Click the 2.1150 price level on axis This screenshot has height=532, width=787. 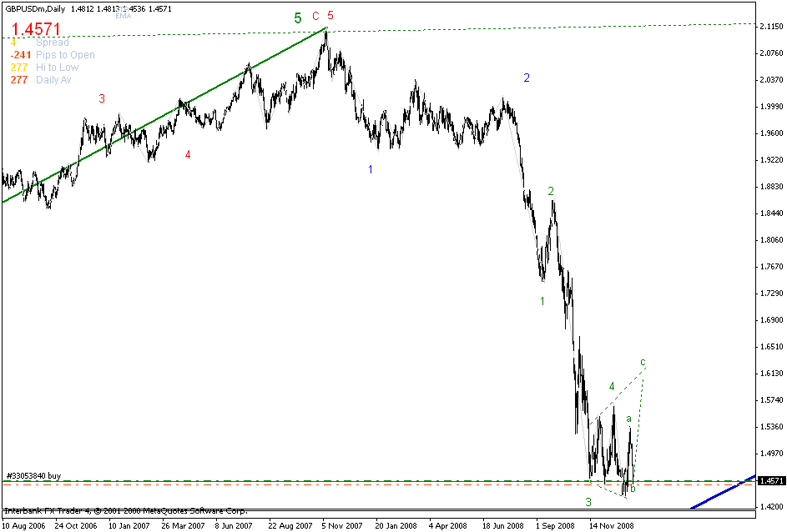[x=772, y=25]
